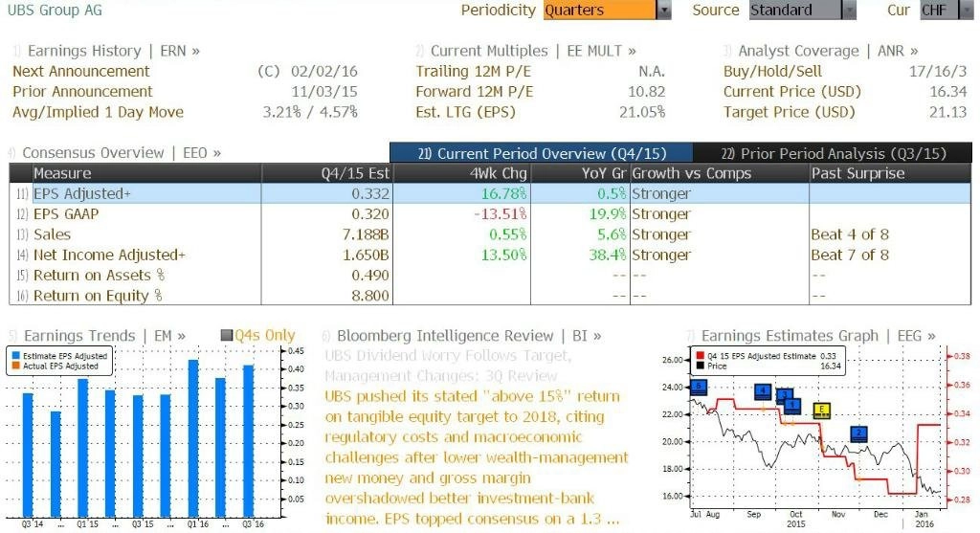Switch to Prior Period Analysis (Q3/15) tab
This screenshot has height=533, width=980.
pos(834,153)
